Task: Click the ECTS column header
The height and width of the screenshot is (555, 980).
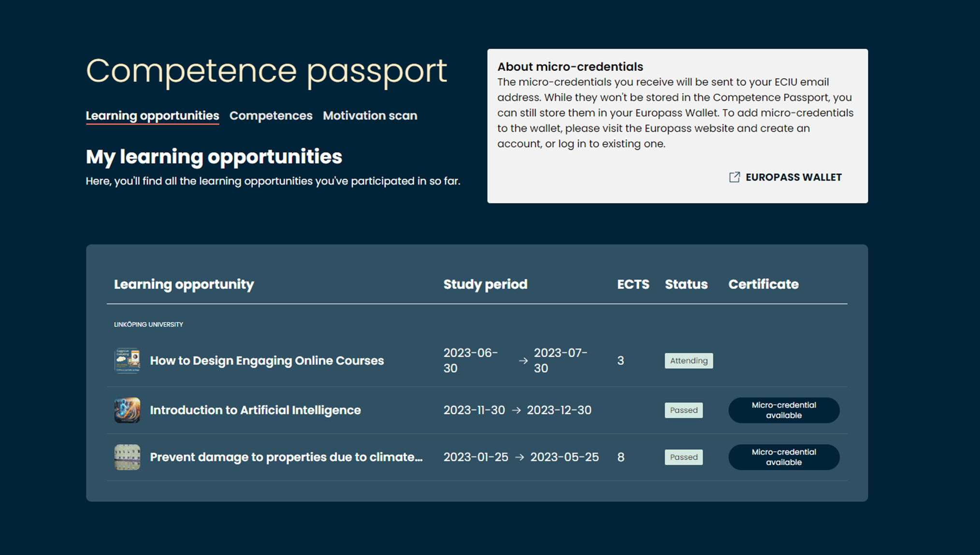Action: pos(633,285)
